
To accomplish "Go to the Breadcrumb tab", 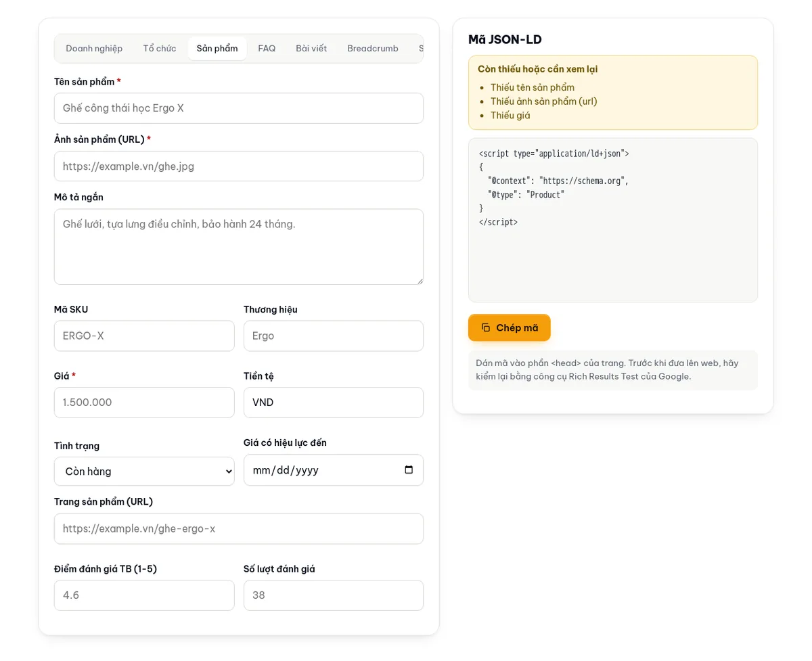I will [x=373, y=49].
